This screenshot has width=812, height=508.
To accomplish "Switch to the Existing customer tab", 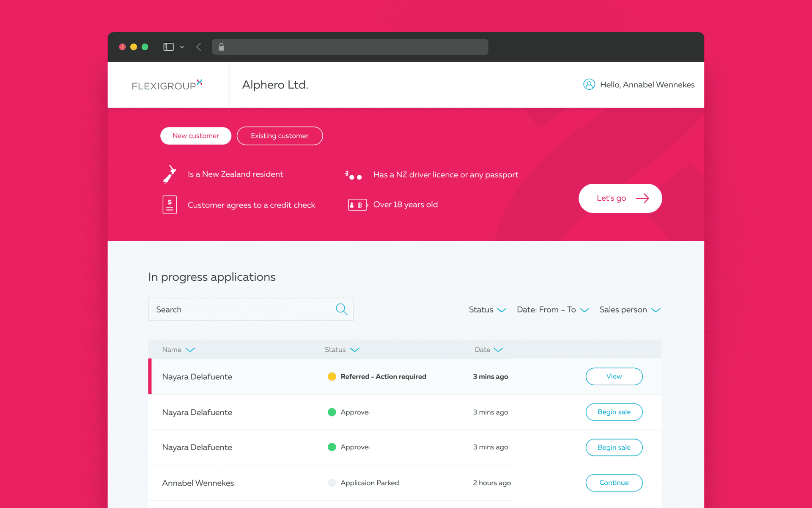I will pos(280,136).
